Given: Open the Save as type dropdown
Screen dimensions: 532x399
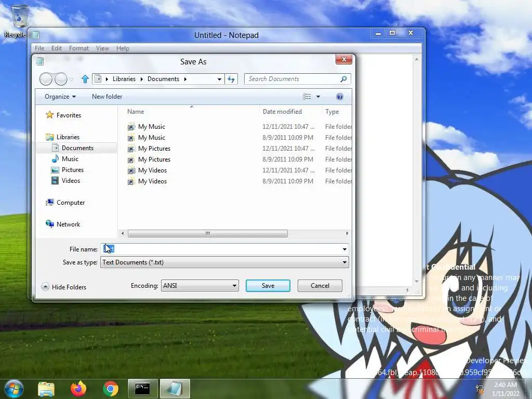Looking at the screenshot, I should 224,262.
